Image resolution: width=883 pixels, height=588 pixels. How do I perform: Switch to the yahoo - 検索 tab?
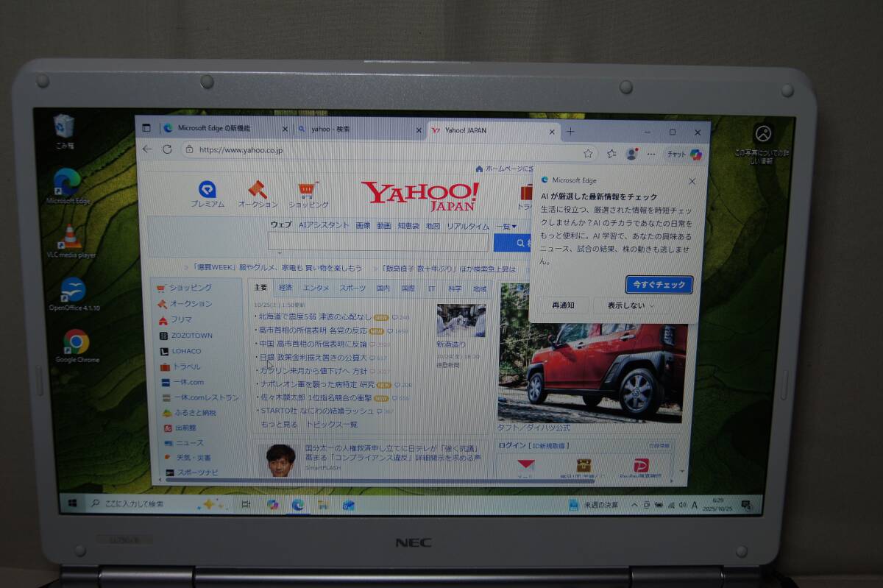[x=361, y=129]
